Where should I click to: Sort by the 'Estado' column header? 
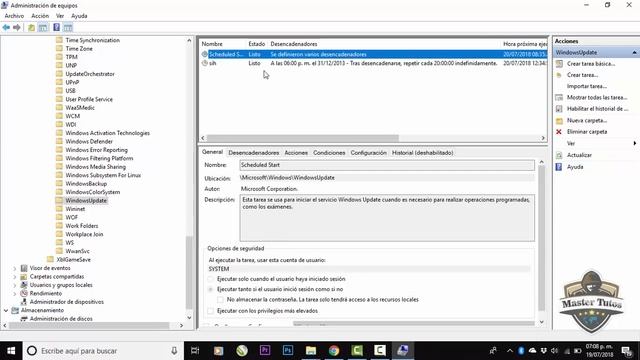tap(257, 44)
